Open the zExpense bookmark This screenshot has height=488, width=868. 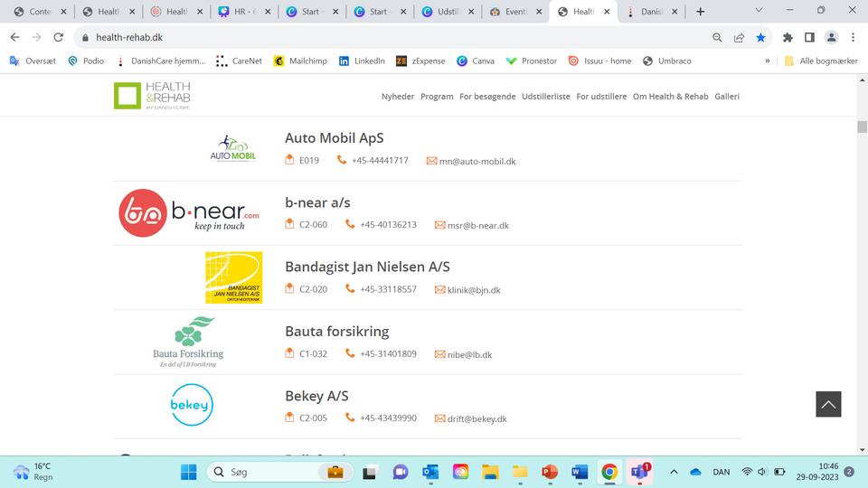pos(420,61)
